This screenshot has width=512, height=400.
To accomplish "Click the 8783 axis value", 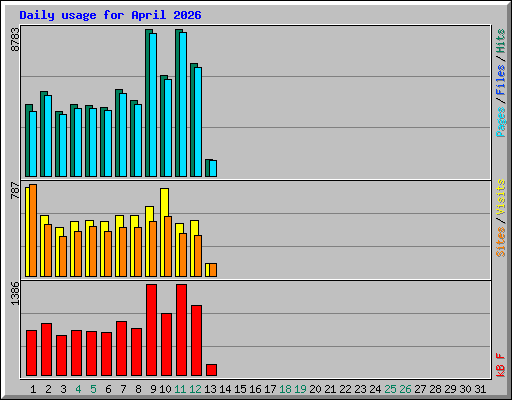I will click(x=15, y=39).
